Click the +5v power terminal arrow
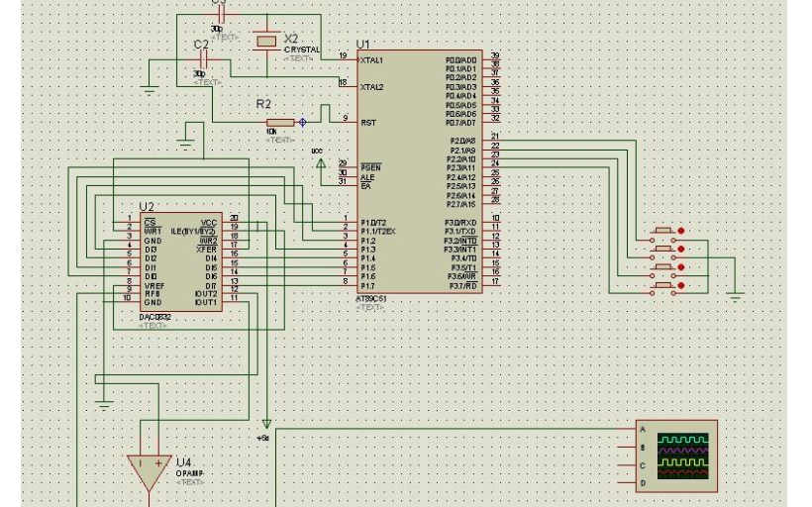Image resolution: width=812 pixels, height=507 pixels. coord(265,424)
